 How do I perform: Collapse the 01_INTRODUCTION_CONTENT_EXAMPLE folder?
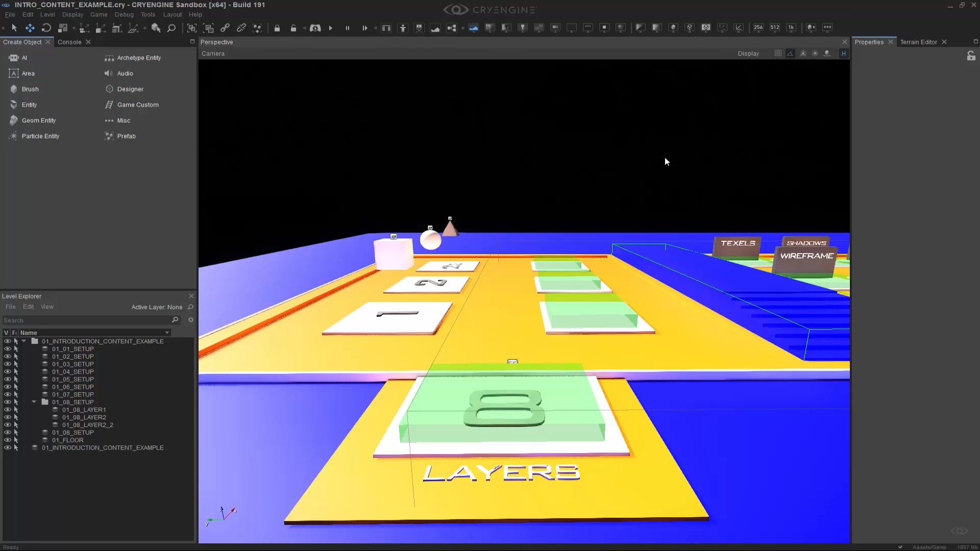point(23,341)
